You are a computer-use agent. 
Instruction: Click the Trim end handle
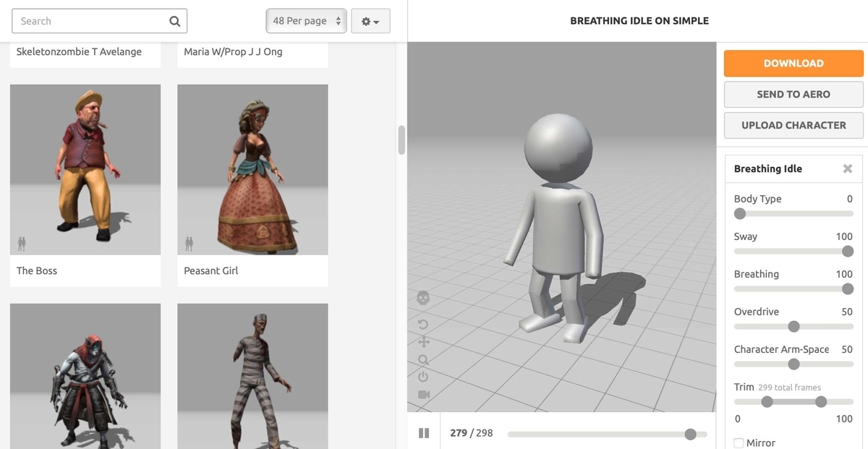pos(820,401)
